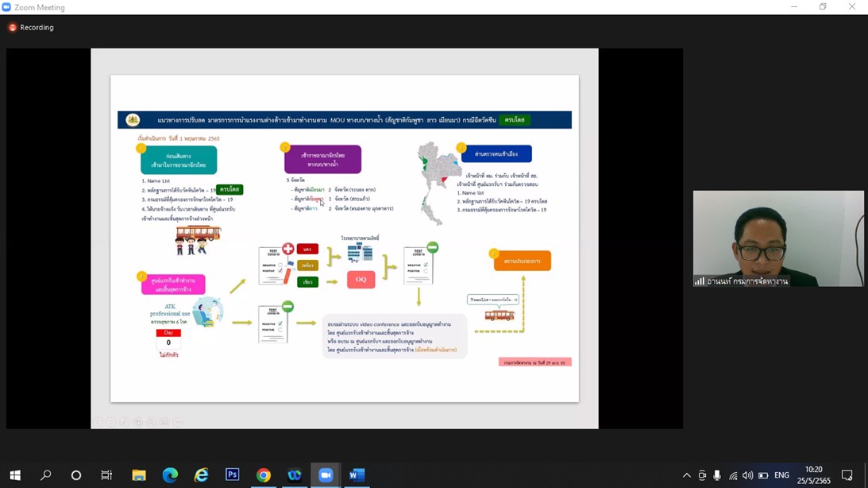Open the clock and date flyout

[x=813, y=475]
